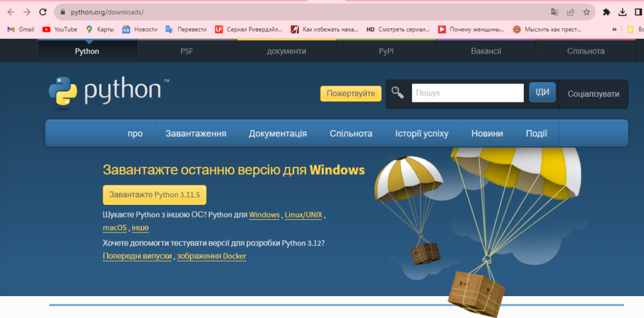
Task: Follow the Linux/UNIX download link
Action: 303,215
